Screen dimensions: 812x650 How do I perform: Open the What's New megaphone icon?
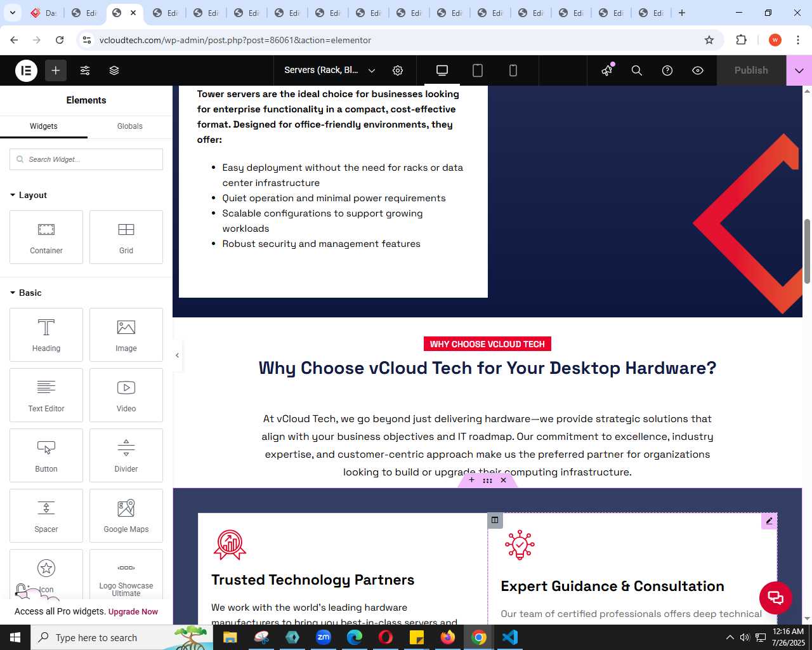click(607, 70)
